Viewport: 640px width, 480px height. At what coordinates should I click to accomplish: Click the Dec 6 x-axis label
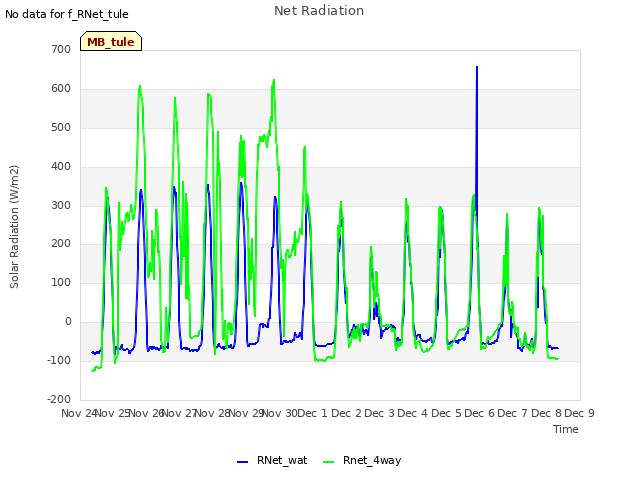pyautogui.click(x=479, y=413)
